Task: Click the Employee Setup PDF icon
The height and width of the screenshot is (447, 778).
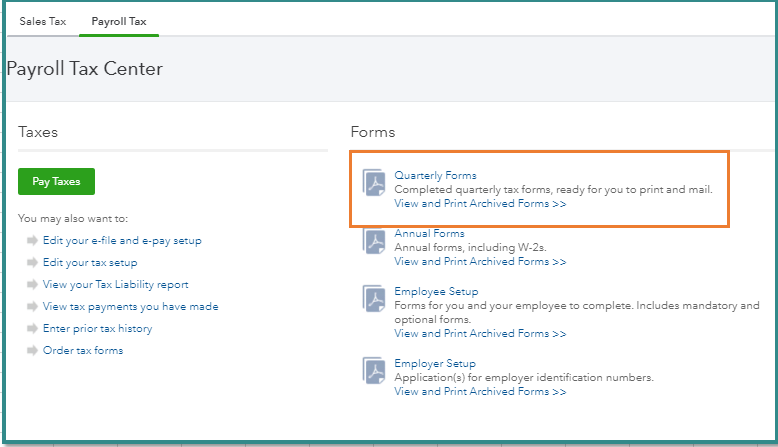Action: [375, 299]
